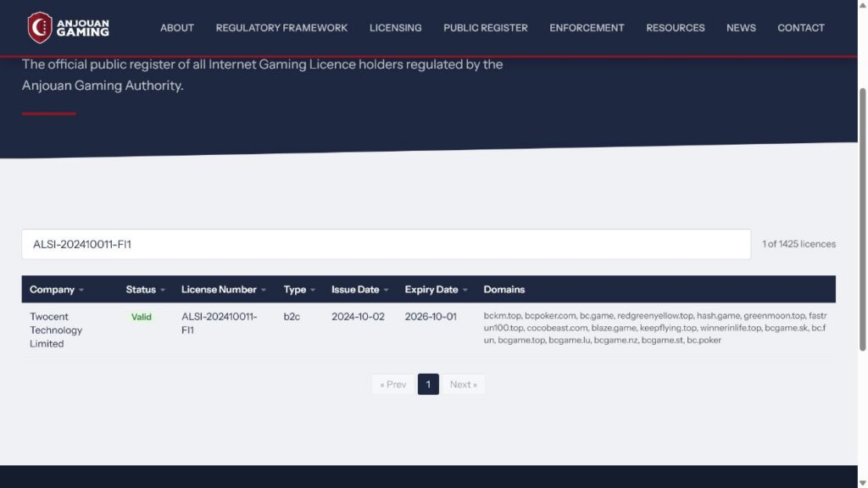
Task: Sort table by Type column
Action: (299, 290)
